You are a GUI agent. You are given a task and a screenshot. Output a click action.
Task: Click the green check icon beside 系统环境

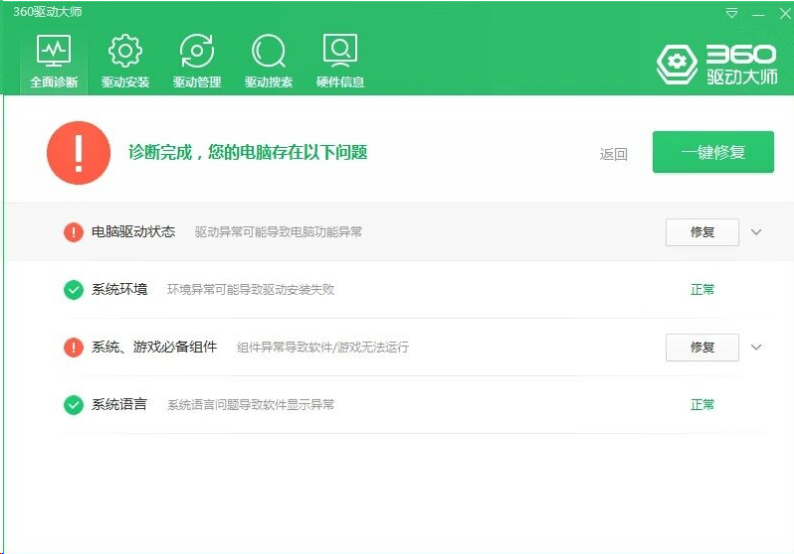pos(73,290)
